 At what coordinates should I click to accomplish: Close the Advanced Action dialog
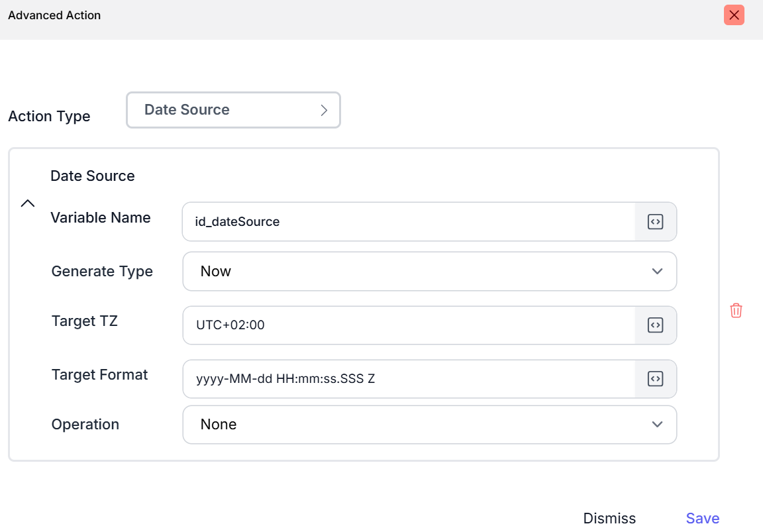click(734, 15)
